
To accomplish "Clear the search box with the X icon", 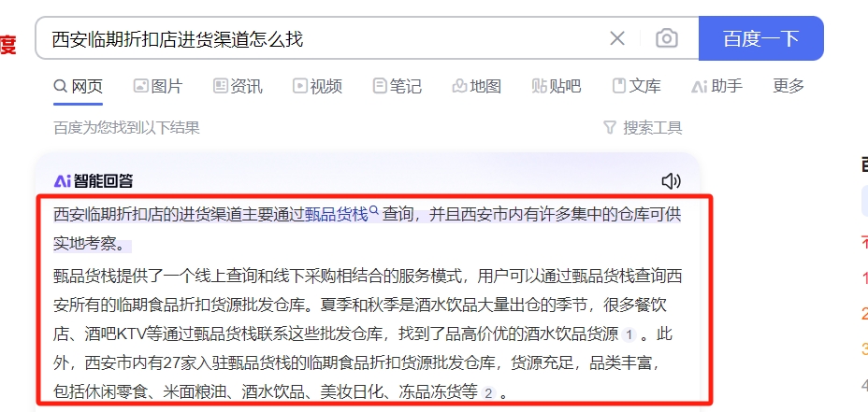I will point(616,38).
